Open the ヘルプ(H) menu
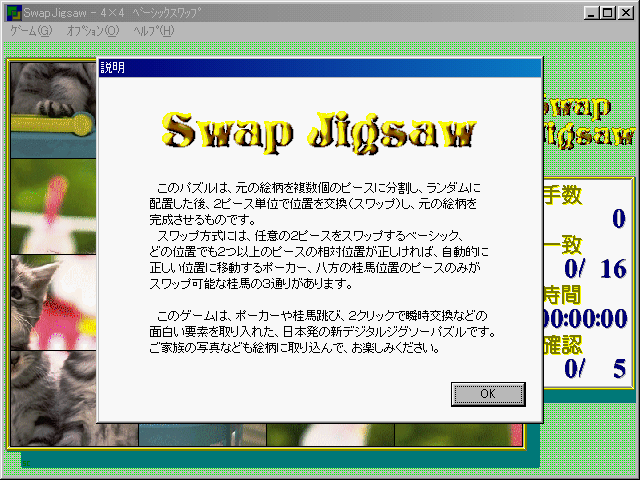 [x=154, y=31]
